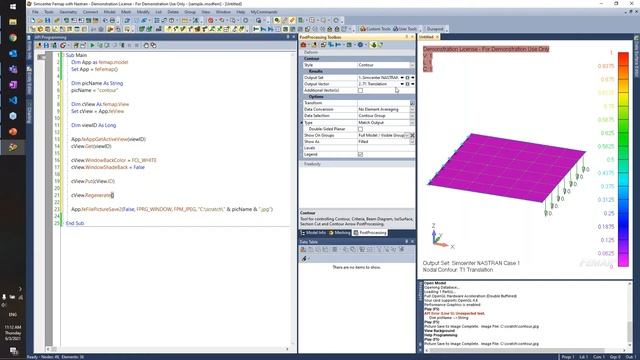
Task: Click the contour legend color bar
Action: click(x=623, y=159)
